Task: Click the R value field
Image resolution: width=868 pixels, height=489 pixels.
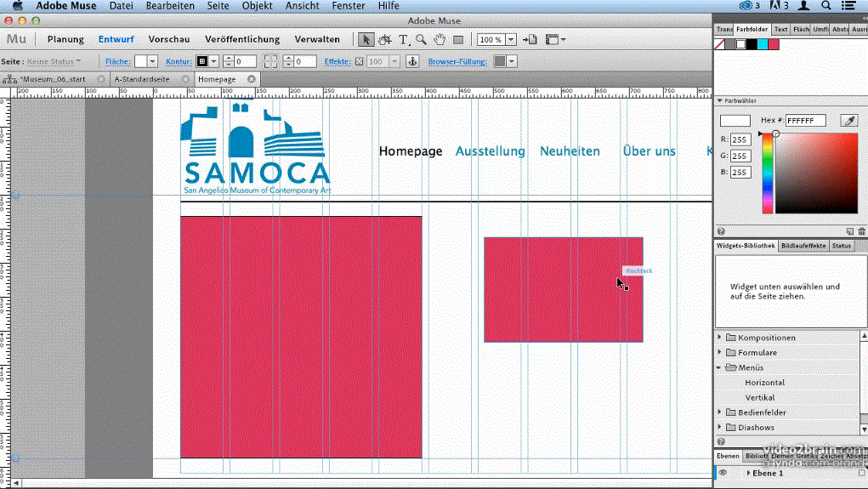Action: coord(740,139)
